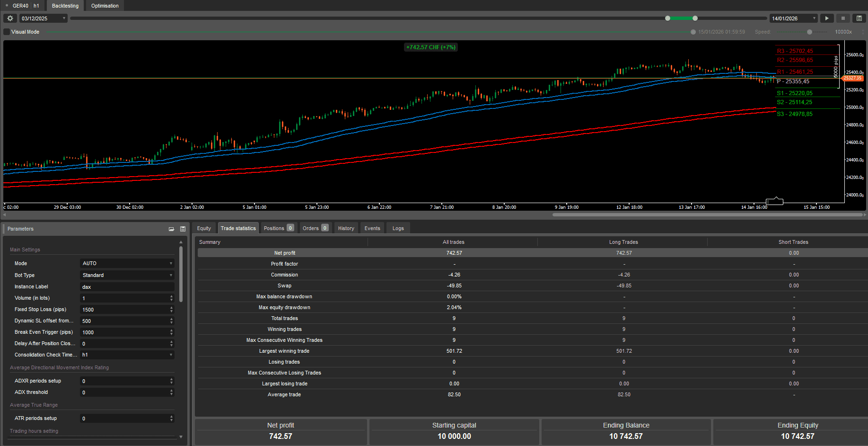Click right handle of date range slider
Screen dimensions: 868x446
pyautogui.click(x=695, y=18)
